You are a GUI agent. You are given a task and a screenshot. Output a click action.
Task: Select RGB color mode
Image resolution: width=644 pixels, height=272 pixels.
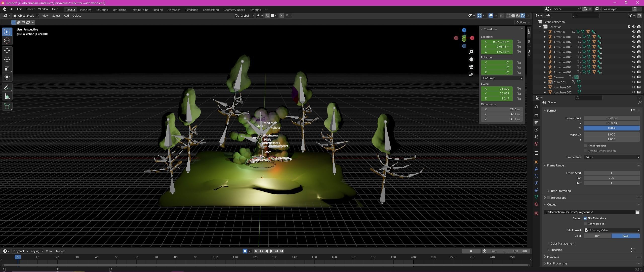coord(626,236)
